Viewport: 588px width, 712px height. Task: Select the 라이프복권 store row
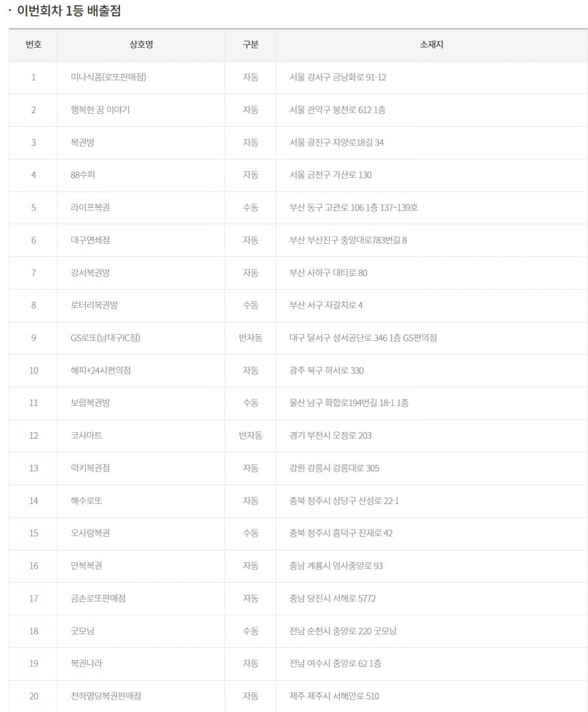point(298,207)
